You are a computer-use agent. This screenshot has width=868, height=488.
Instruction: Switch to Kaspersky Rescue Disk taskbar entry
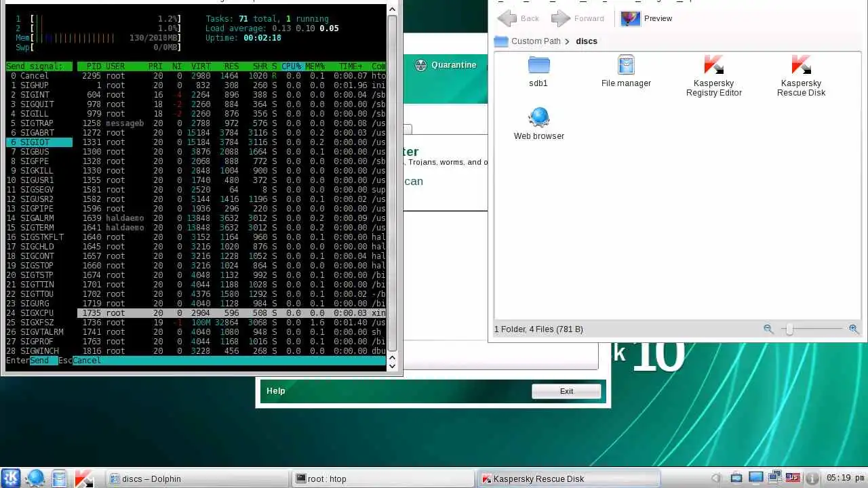point(568,479)
